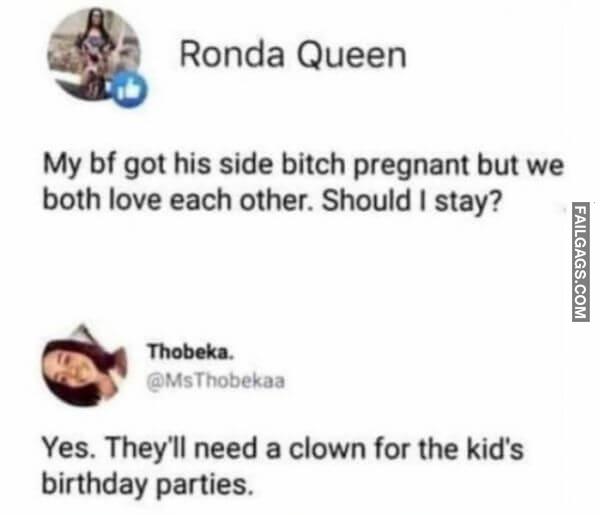The height and width of the screenshot is (515, 600).
Task: Click the "Should I stay?" sentence
Action: pyautogui.click(x=411, y=201)
